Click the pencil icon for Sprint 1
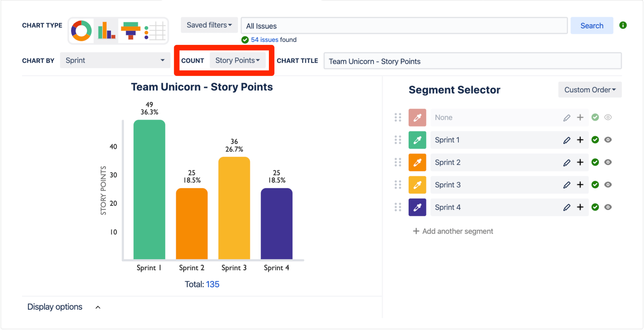Screen dimensions: 644x330 pyautogui.click(x=567, y=140)
